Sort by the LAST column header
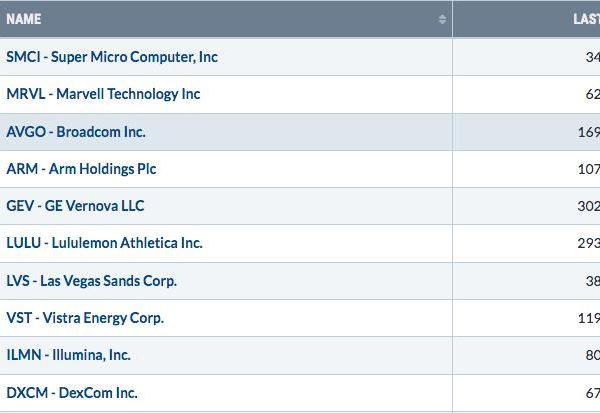 [587, 19]
